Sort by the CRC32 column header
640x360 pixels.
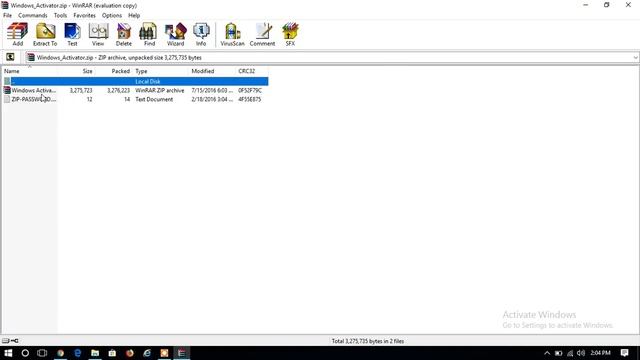point(252,71)
